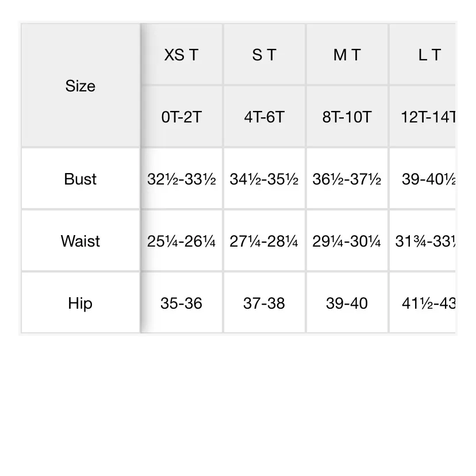
Task: Select the 34½-35½ bust cell
Action: pyautogui.click(x=264, y=179)
